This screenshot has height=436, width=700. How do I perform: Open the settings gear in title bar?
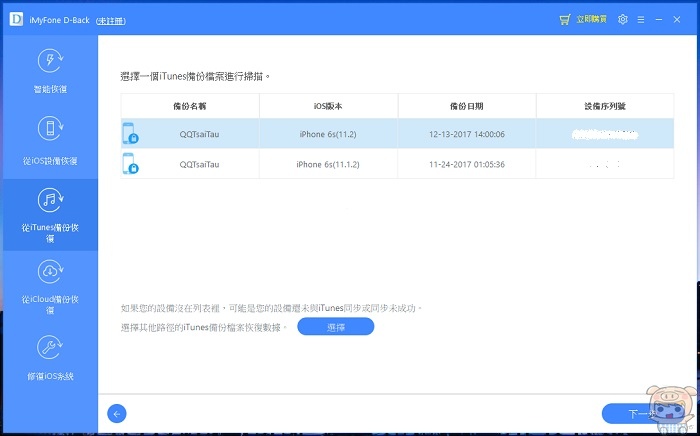coord(623,19)
